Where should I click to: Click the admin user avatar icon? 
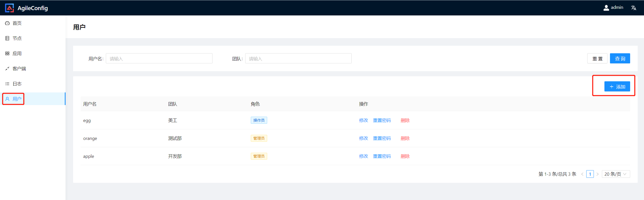click(x=606, y=8)
